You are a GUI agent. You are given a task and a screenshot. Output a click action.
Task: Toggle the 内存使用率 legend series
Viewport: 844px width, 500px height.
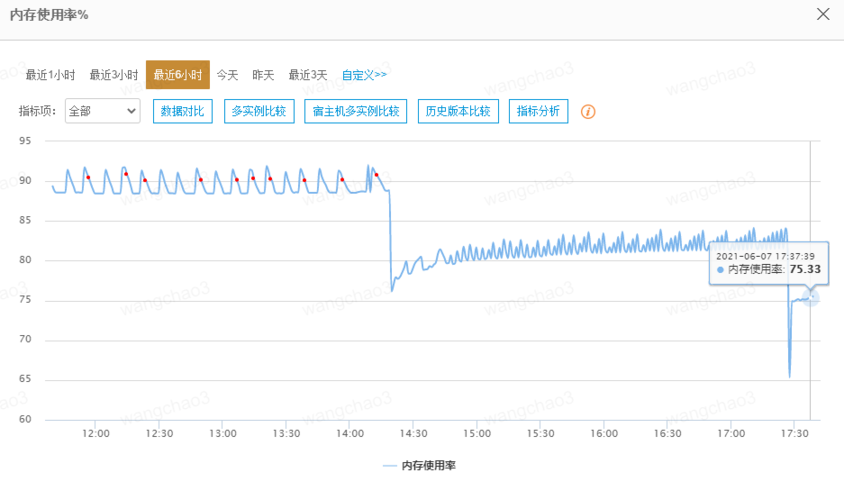click(419, 466)
